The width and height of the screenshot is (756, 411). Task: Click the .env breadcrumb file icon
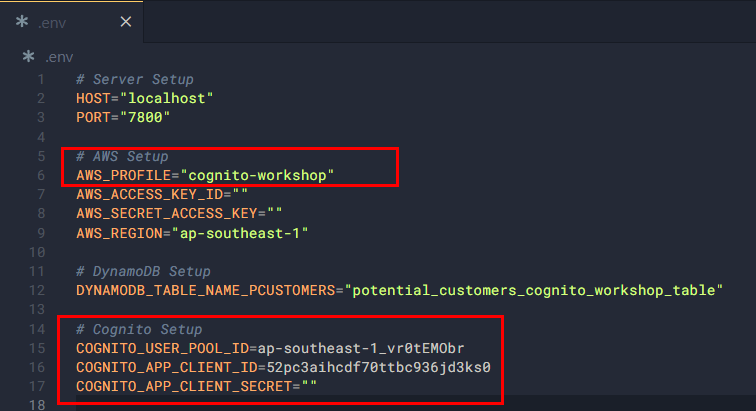click(x=28, y=57)
